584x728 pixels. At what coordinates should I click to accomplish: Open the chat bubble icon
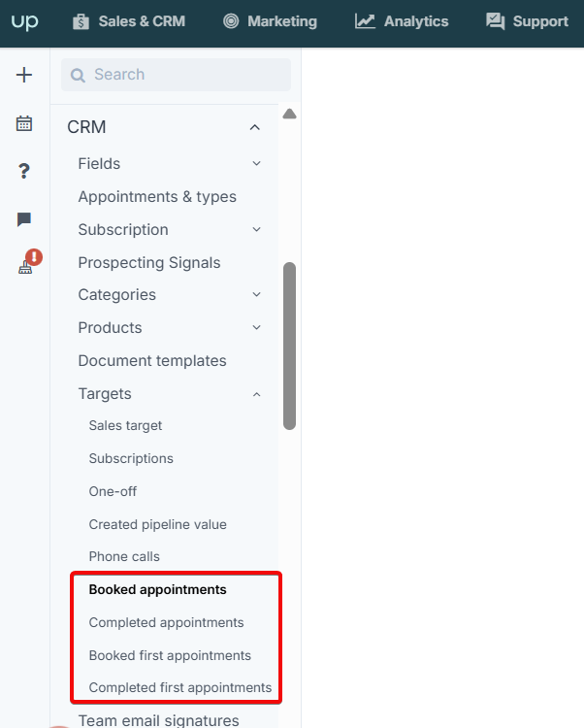(x=24, y=219)
